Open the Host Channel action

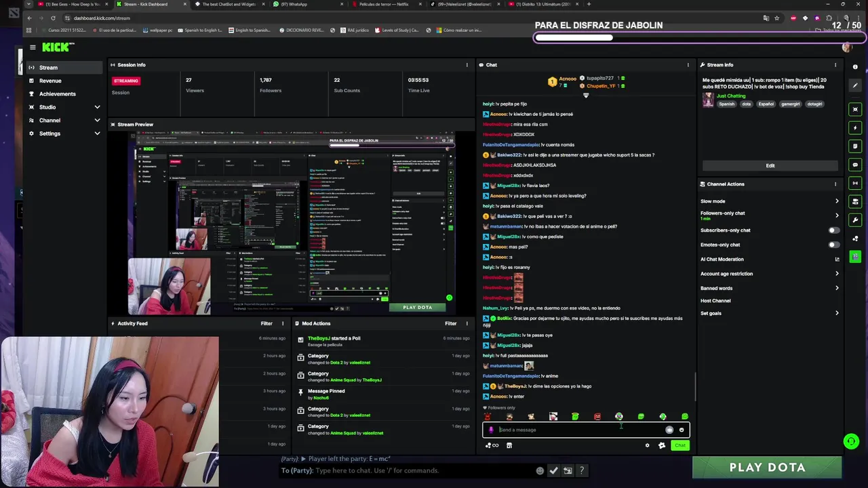pos(715,301)
